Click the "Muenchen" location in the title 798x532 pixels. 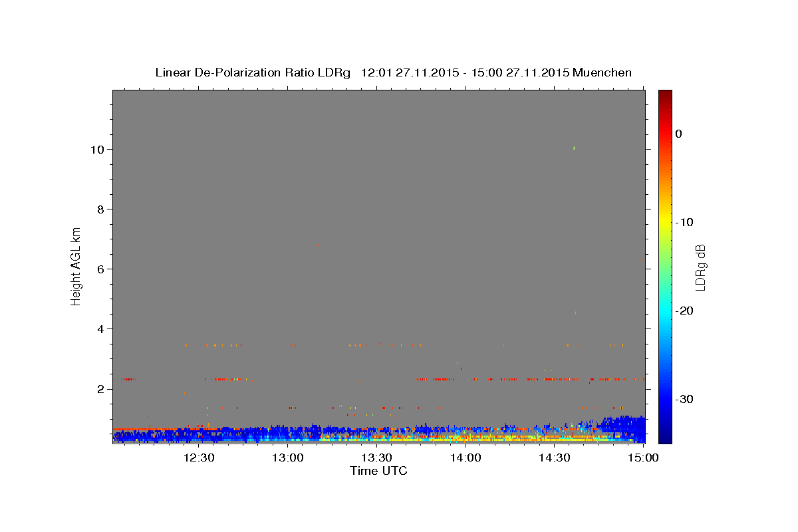602,72
